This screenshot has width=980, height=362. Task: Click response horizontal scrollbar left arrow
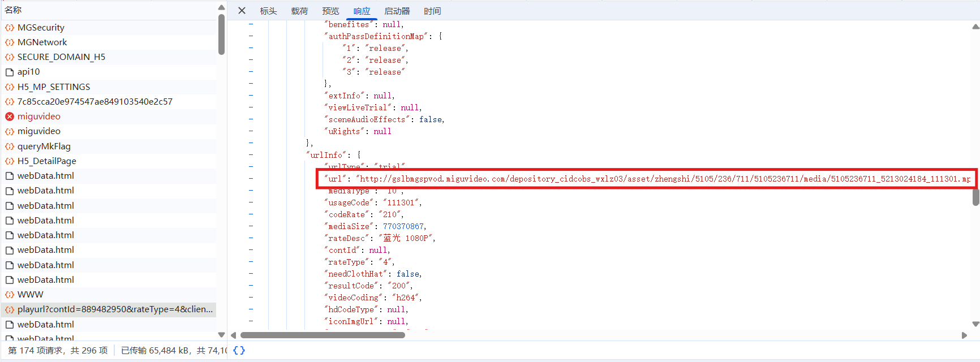(x=234, y=335)
